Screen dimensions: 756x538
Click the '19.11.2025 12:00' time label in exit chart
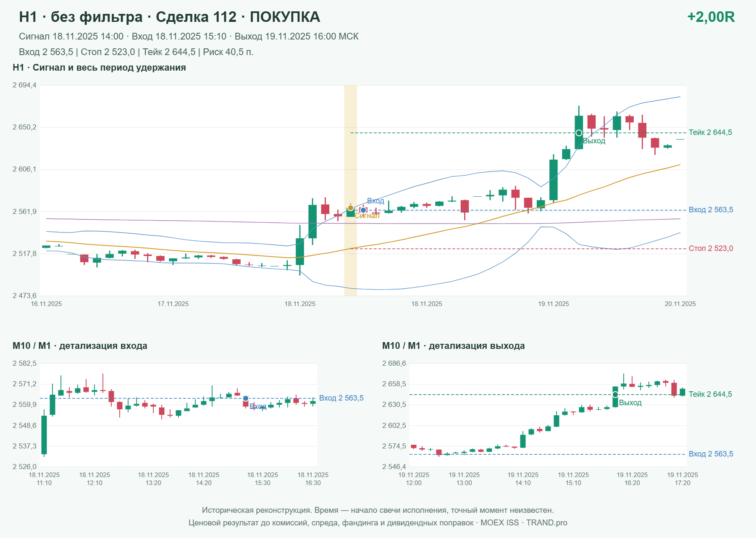[414, 479]
